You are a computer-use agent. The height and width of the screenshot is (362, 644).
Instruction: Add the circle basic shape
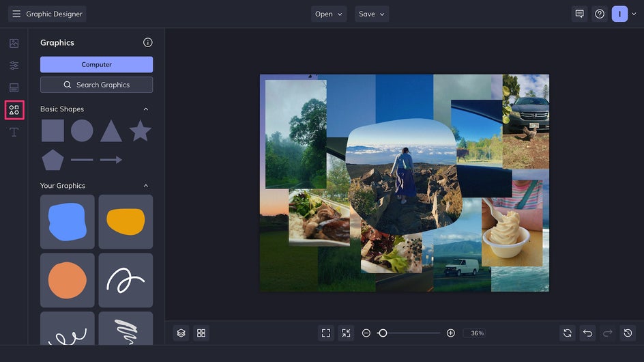pyautogui.click(x=82, y=131)
